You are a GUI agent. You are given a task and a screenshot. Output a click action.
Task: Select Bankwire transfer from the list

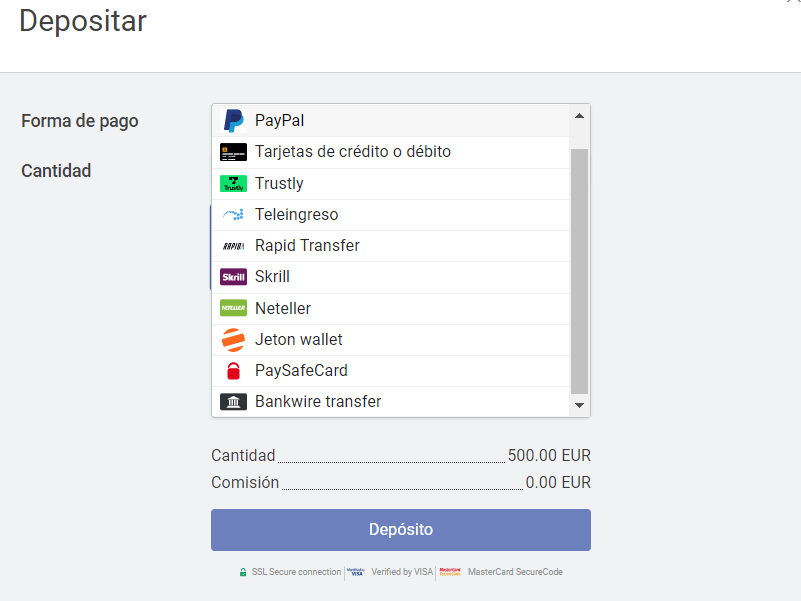click(x=318, y=402)
